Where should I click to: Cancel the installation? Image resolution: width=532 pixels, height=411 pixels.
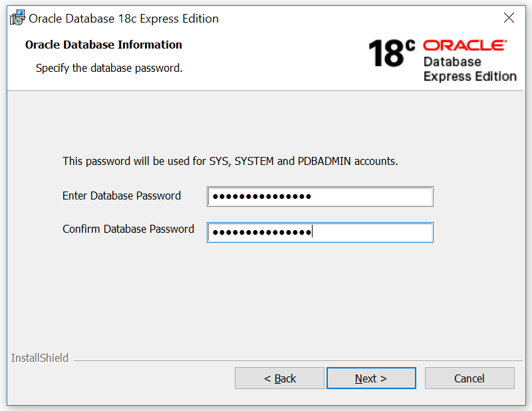(x=469, y=378)
